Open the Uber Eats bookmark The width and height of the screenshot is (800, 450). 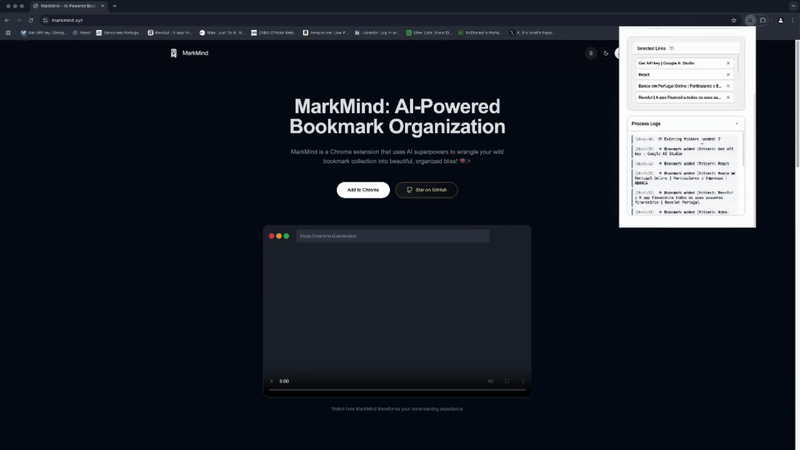coord(429,33)
